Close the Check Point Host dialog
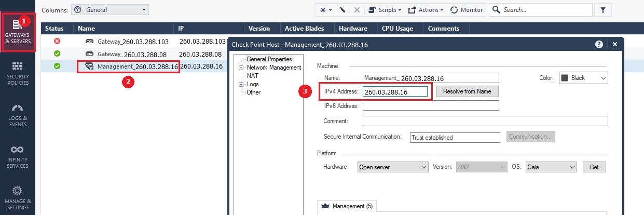This screenshot has height=215, width=644. click(615, 45)
